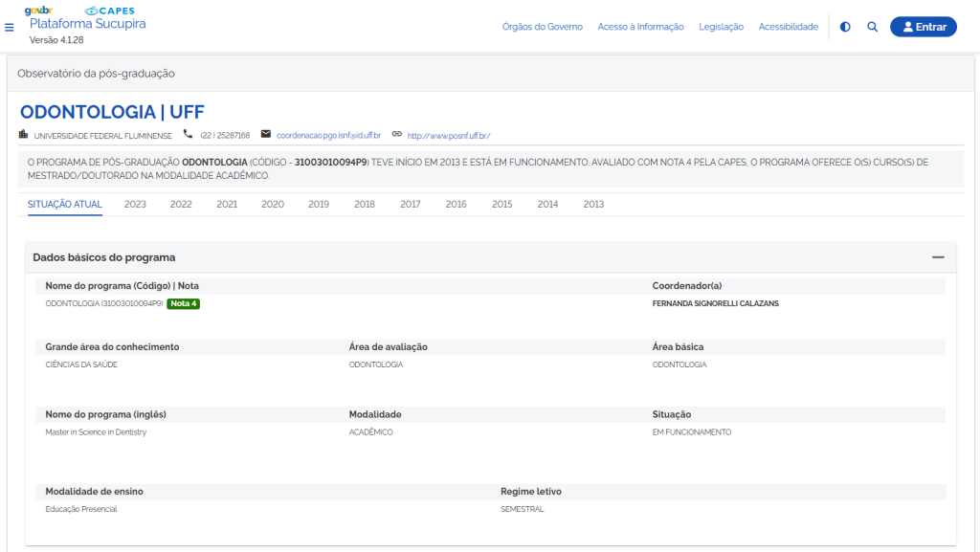The width and height of the screenshot is (980, 552).
Task: Switch to the 2019 tab
Action: [319, 204]
